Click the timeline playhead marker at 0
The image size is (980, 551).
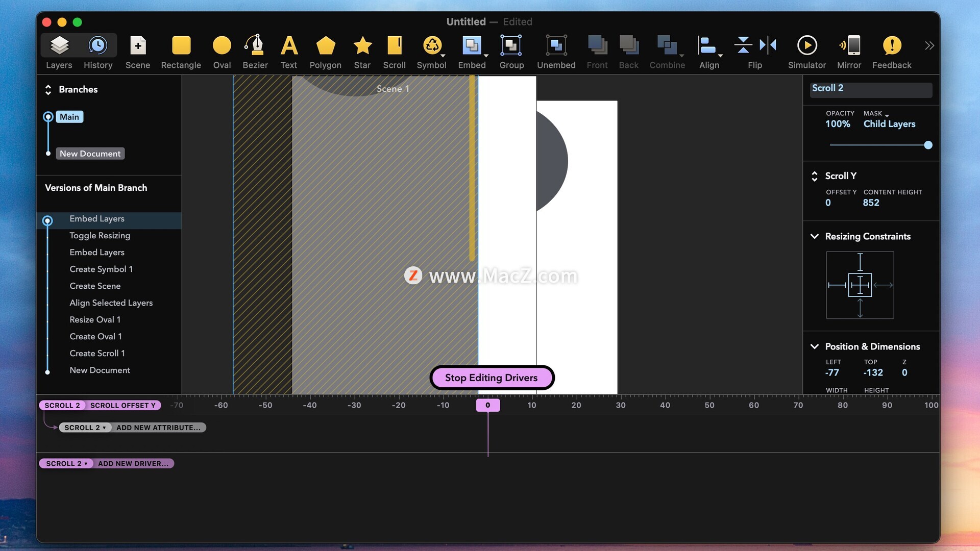tap(487, 405)
